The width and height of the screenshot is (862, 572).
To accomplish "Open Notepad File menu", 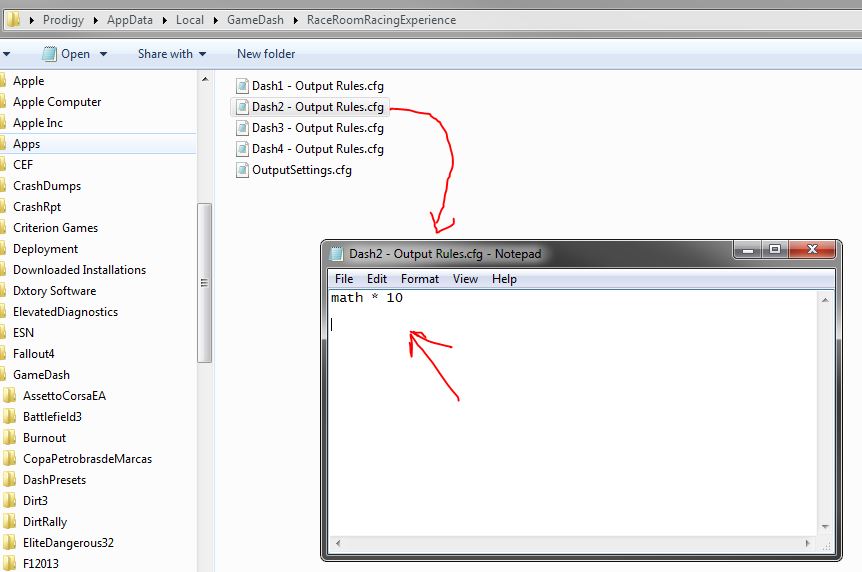I will (344, 279).
